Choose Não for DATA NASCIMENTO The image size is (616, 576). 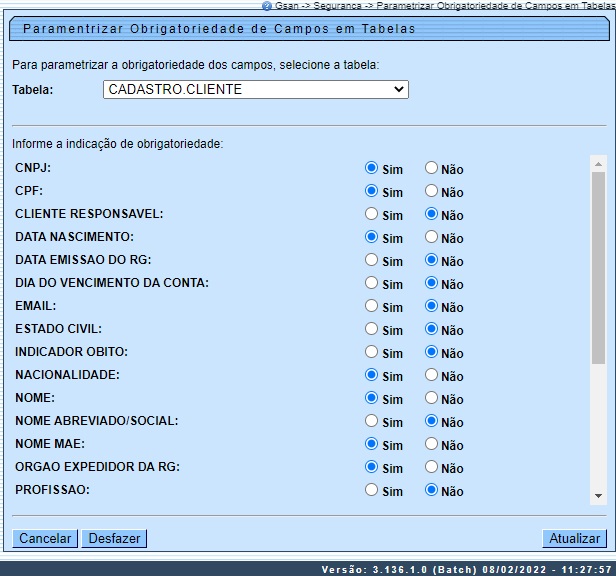coord(432,237)
